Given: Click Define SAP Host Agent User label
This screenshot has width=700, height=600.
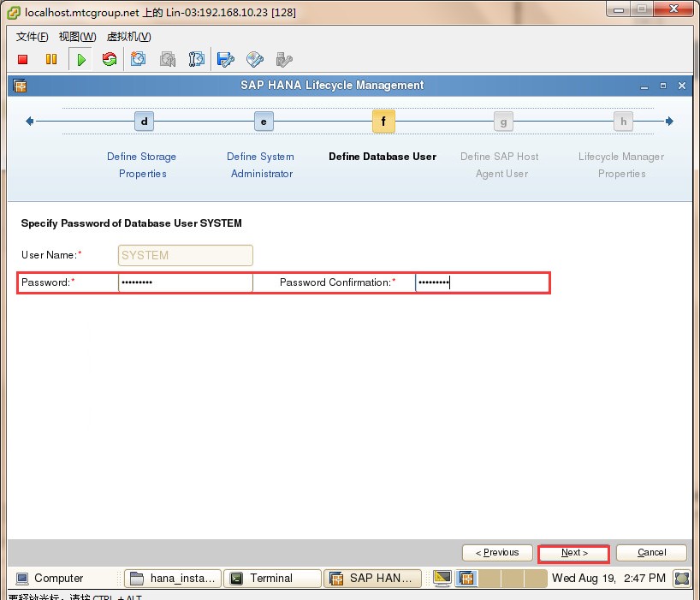Looking at the screenshot, I should 500,164.
